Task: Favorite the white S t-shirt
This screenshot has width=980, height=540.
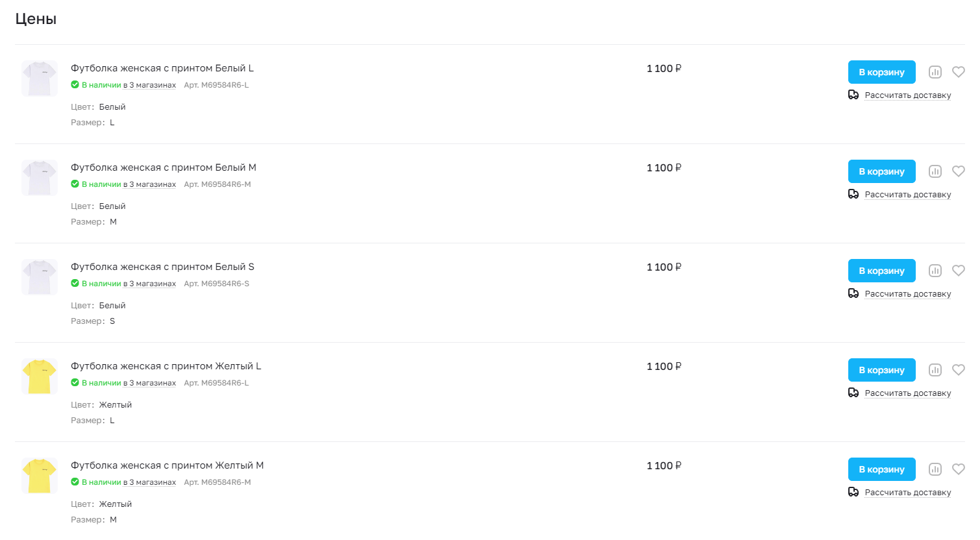Action: coord(958,271)
